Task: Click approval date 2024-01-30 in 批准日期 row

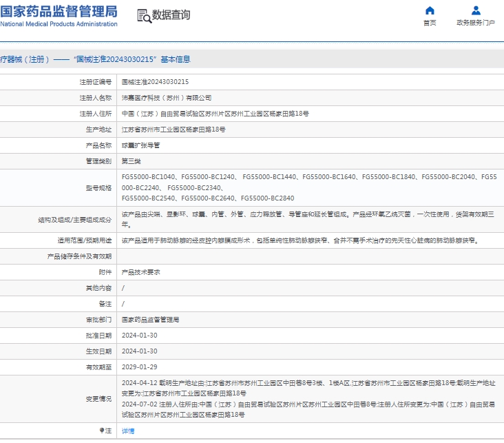Action: [x=140, y=336]
